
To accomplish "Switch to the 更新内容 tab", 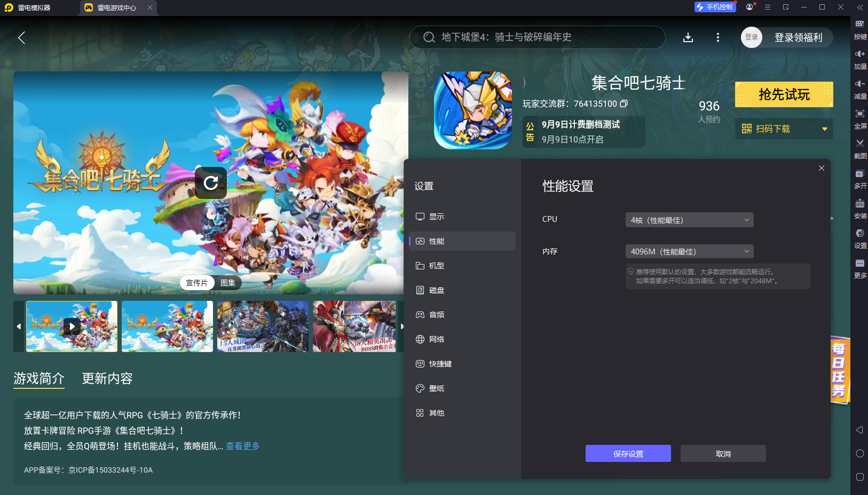I will [x=107, y=379].
